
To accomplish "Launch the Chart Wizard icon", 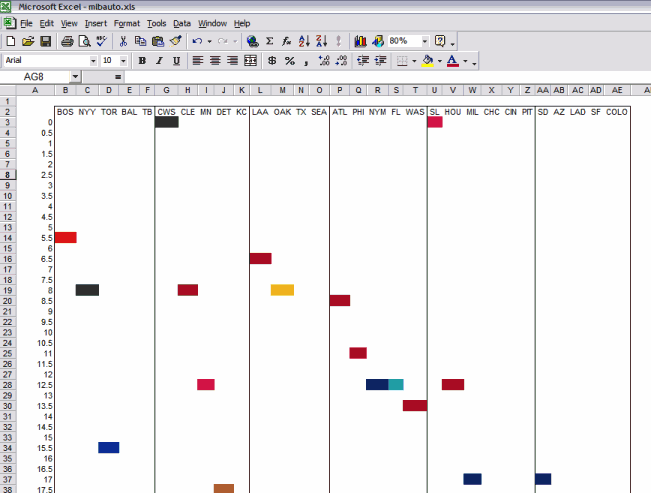I will [360, 41].
